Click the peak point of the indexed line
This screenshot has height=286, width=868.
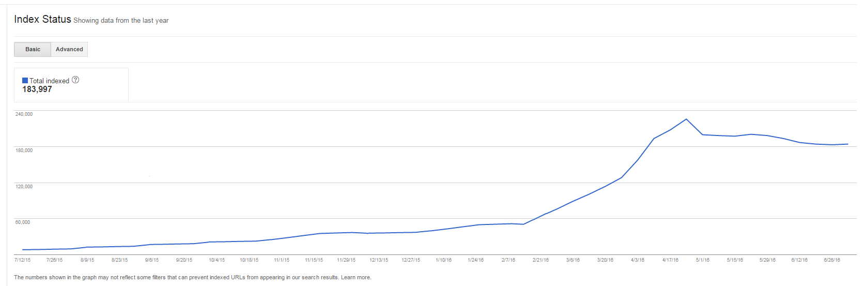click(686, 119)
